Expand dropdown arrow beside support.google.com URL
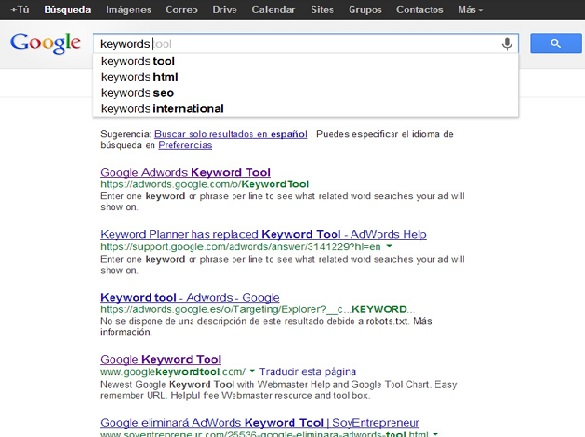 click(x=389, y=246)
